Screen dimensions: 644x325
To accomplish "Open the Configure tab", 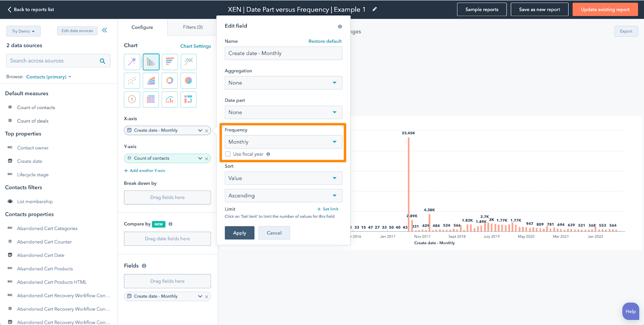I will [x=142, y=27].
